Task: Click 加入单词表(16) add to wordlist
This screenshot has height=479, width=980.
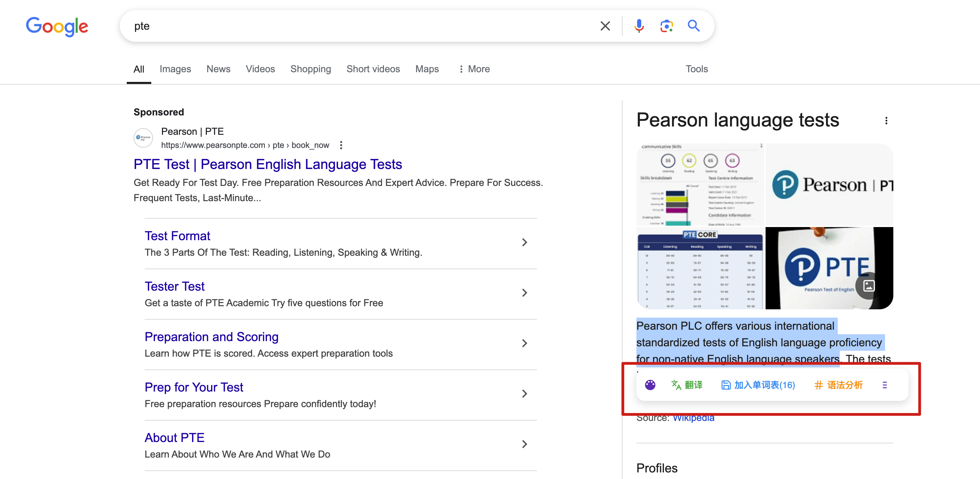Action: tap(758, 385)
